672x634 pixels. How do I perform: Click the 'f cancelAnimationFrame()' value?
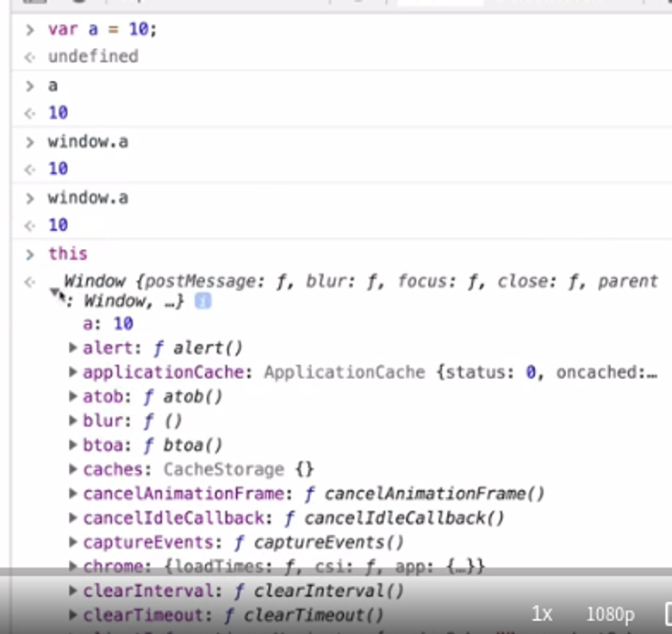click(424, 494)
